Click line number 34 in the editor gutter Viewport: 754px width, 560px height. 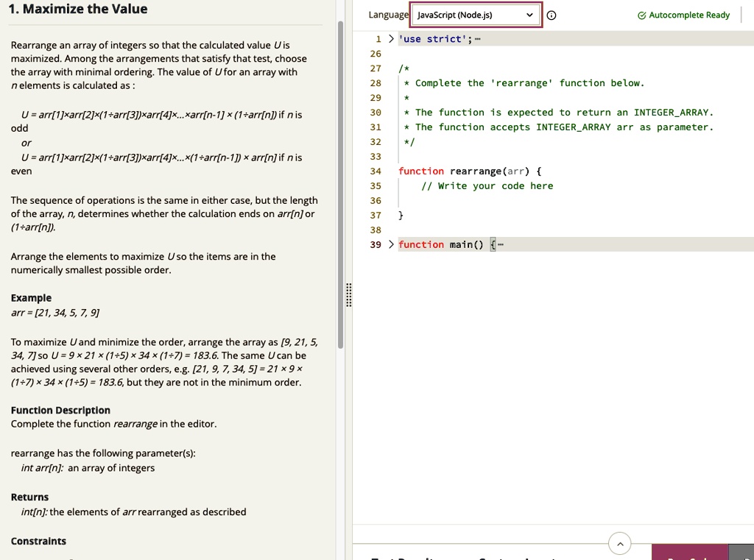pyautogui.click(x=376, y=171)
